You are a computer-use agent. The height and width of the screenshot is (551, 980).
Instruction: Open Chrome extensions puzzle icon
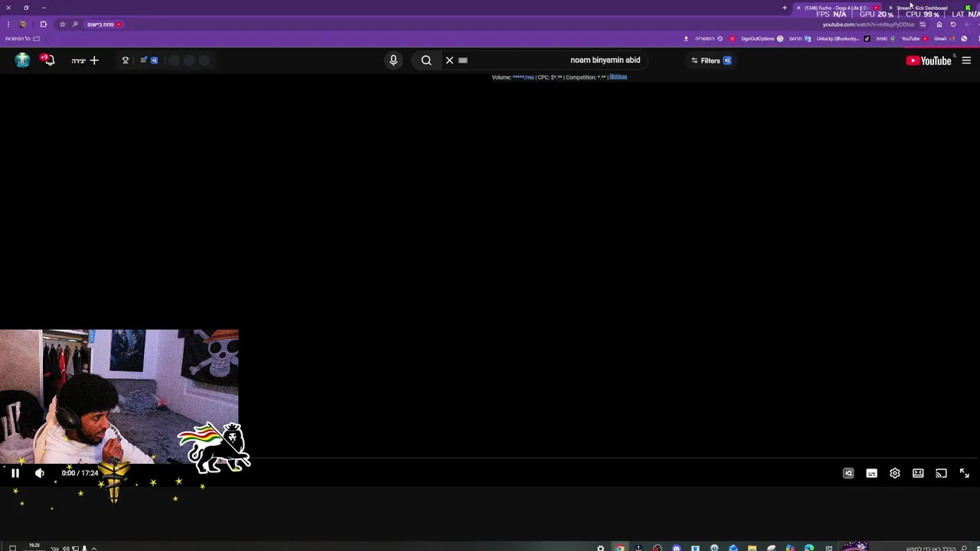(x=43, y=24)
